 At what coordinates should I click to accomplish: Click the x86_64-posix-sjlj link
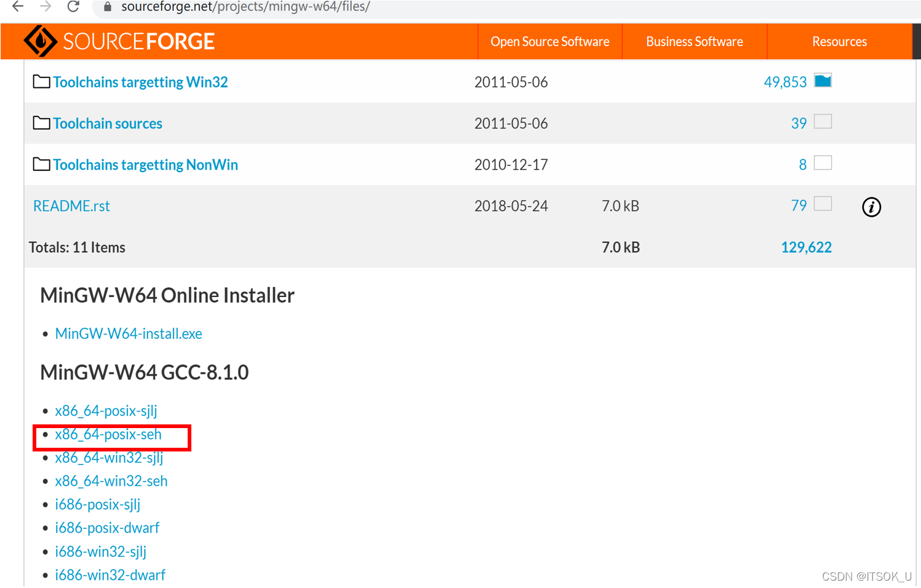pyautogui.click(x=106, y=410)
